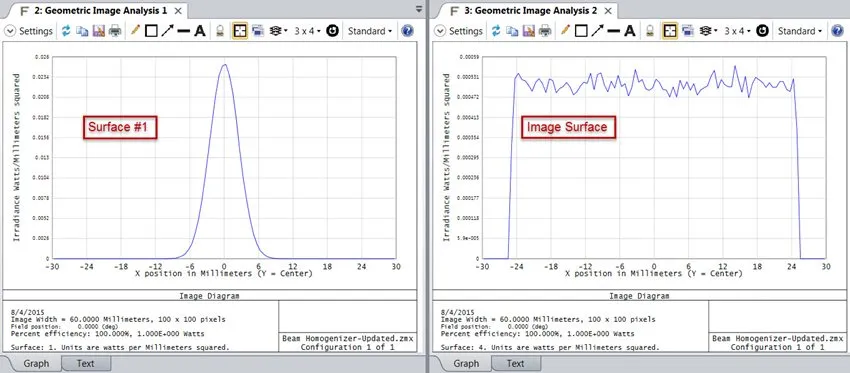The image size is (850, 373).
Task: Click the 'Surface #1' annotation label
Action: click(120, 128)
